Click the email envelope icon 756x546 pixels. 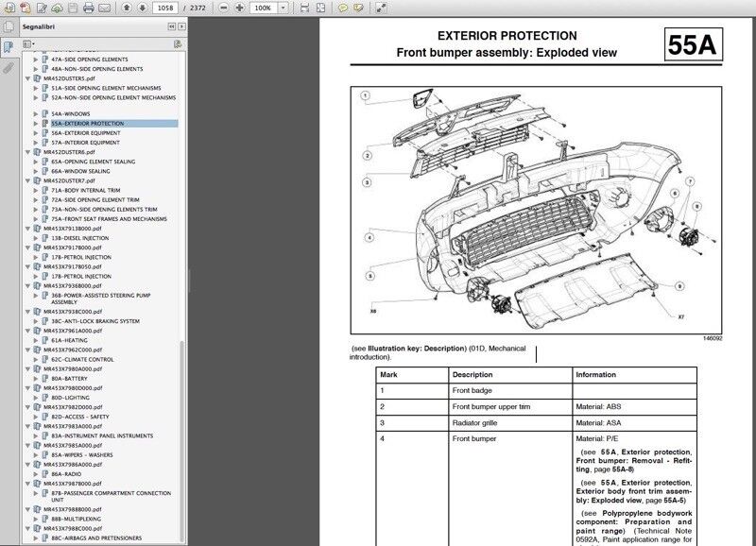coord(104,8)
